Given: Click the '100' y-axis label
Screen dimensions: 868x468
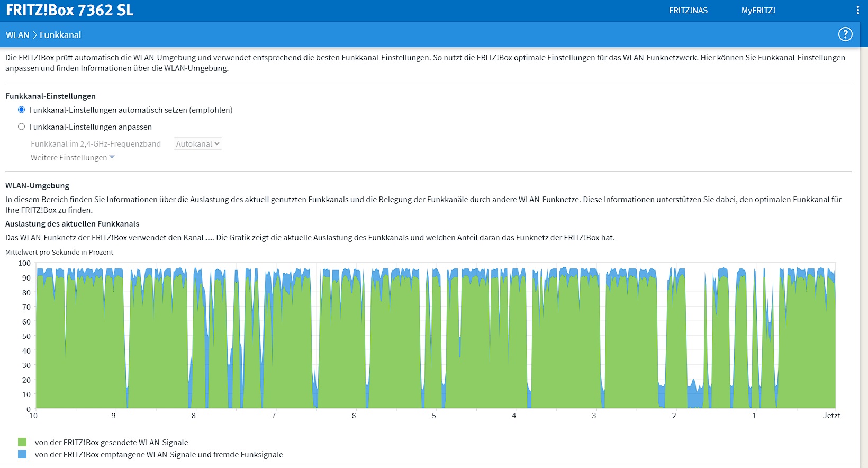Looking at the screenshot, I should [x=24, y=263].
